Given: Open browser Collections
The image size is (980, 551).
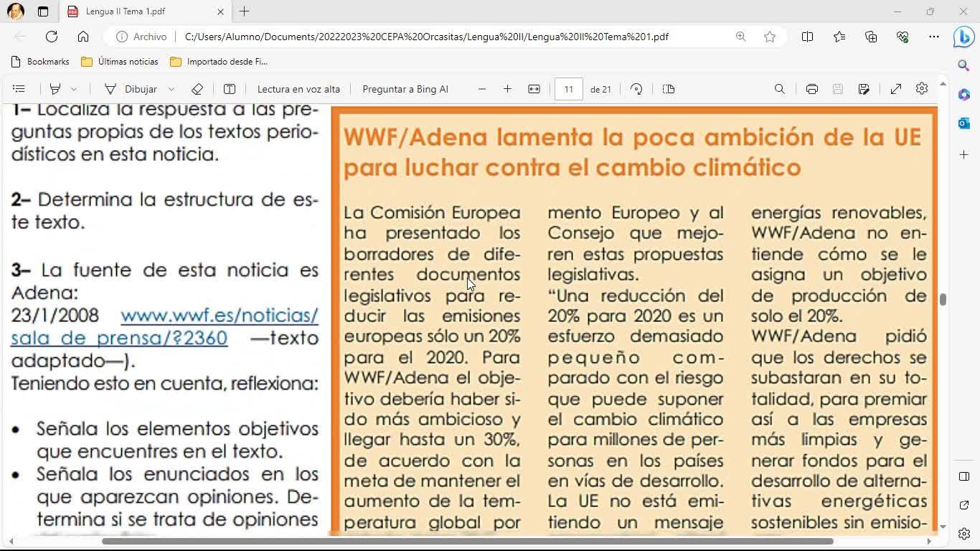Looking at the screenshot, I should (x=871, y=37).
